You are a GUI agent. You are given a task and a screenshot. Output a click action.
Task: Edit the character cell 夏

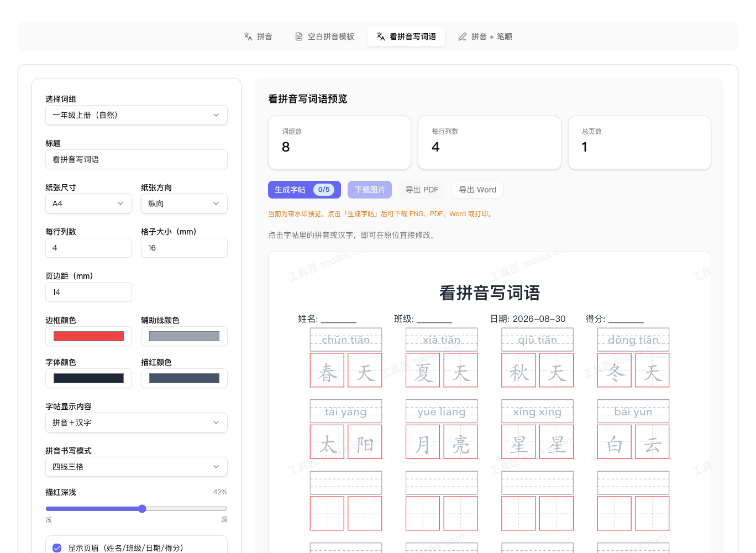pyautogui.click(x=423, y=370)
